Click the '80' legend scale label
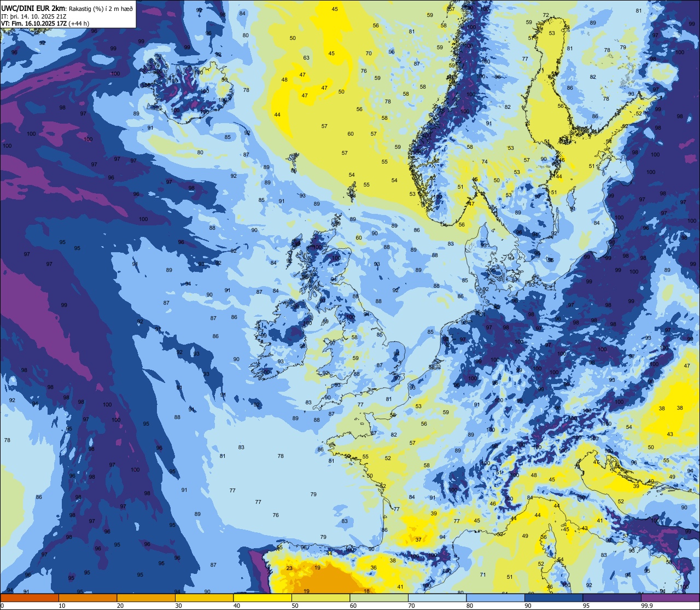 tap(470, 606)
